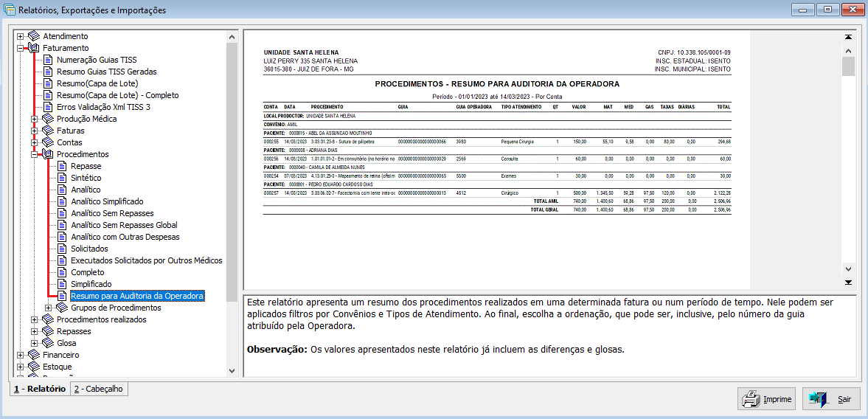
Task: Click the Completo report document icon
Action: click(x=63, y=272)
